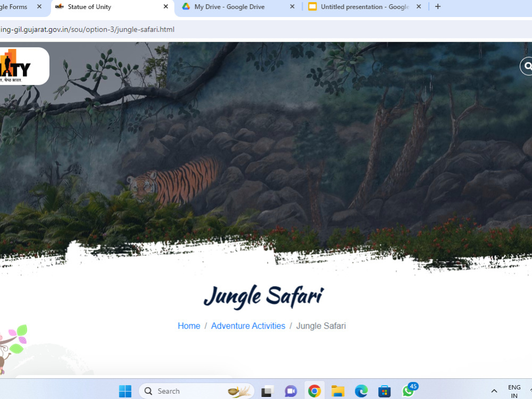532x399 pixels.
Task: Open the Windows Start menu
Action: tap(125, 391)
